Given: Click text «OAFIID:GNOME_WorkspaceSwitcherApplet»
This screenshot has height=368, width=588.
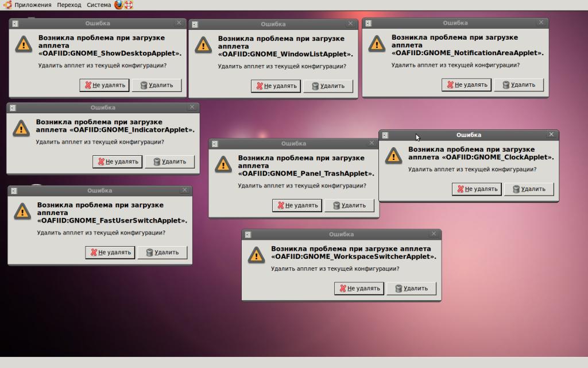Looking at the screenshot, I should (354, 256).
